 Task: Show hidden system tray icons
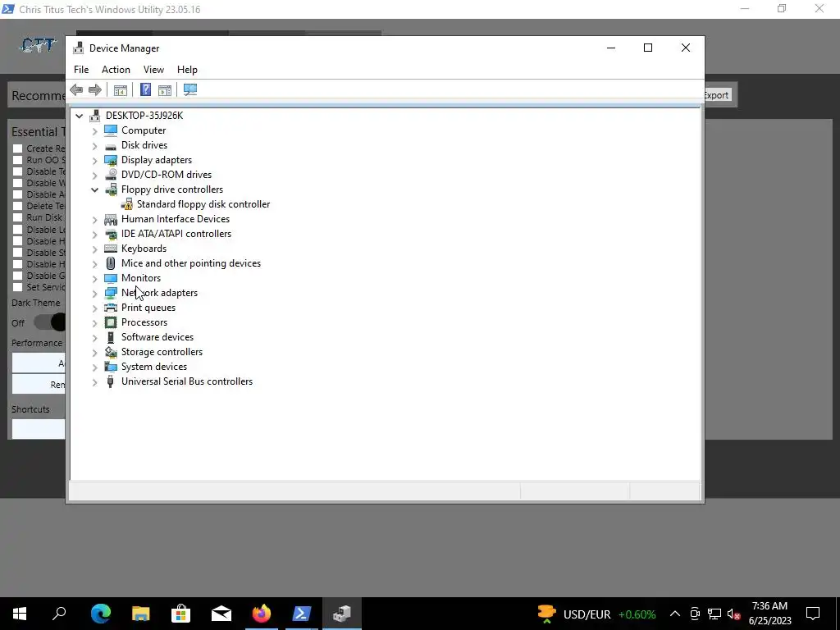tap(675, 614)
